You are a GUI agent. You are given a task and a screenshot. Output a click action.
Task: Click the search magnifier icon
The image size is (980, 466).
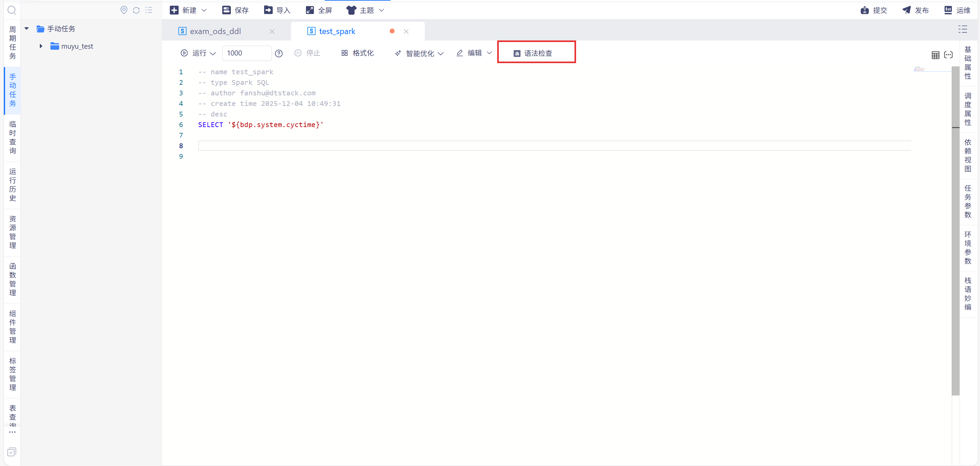(x=12, y=10)
